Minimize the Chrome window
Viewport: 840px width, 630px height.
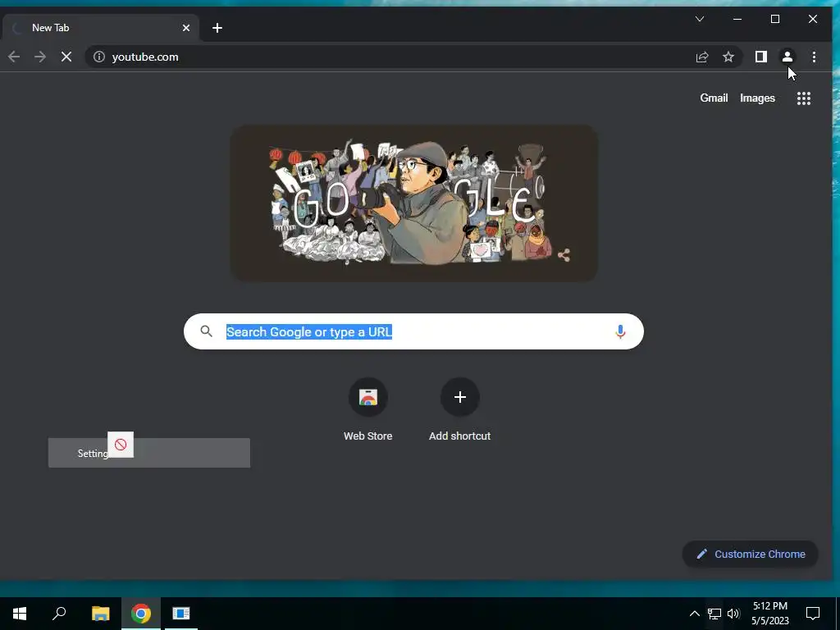(737, 19)
